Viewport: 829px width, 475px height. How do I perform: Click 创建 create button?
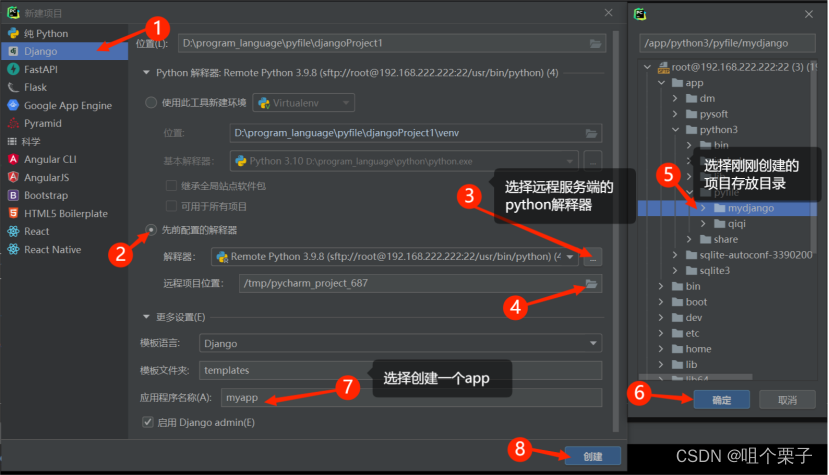click(593, 456)
